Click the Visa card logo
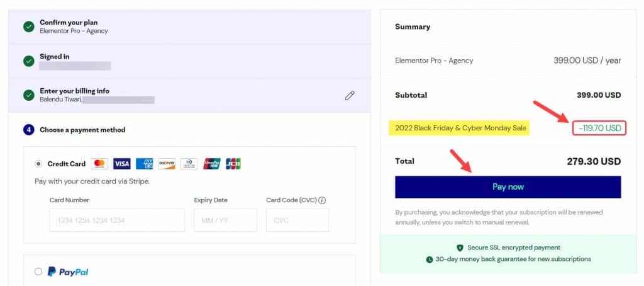The height and width of the screenshot is (286, 644). click(x=122, y=164)
